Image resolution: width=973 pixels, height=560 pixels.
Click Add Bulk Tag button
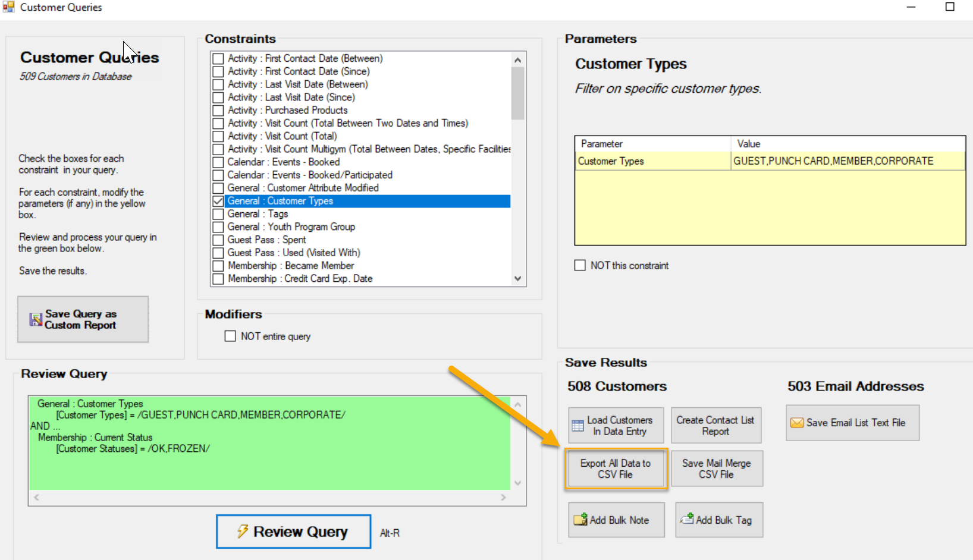719,520
